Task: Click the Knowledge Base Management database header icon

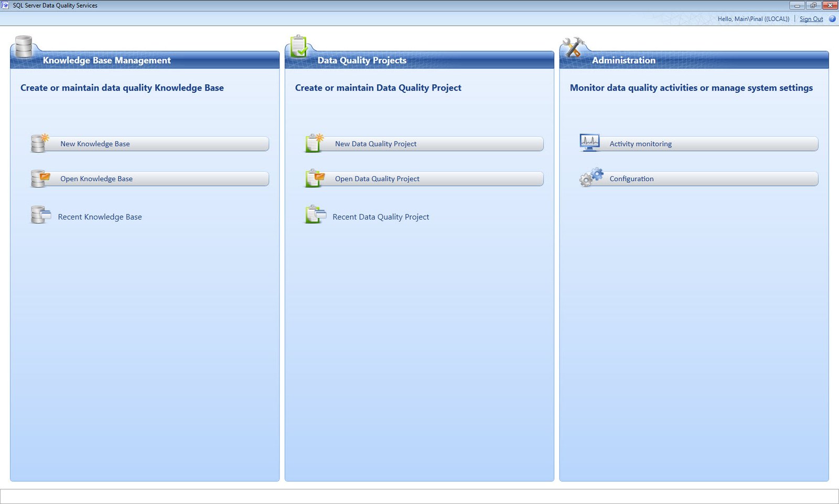Action: click(24, 46)
